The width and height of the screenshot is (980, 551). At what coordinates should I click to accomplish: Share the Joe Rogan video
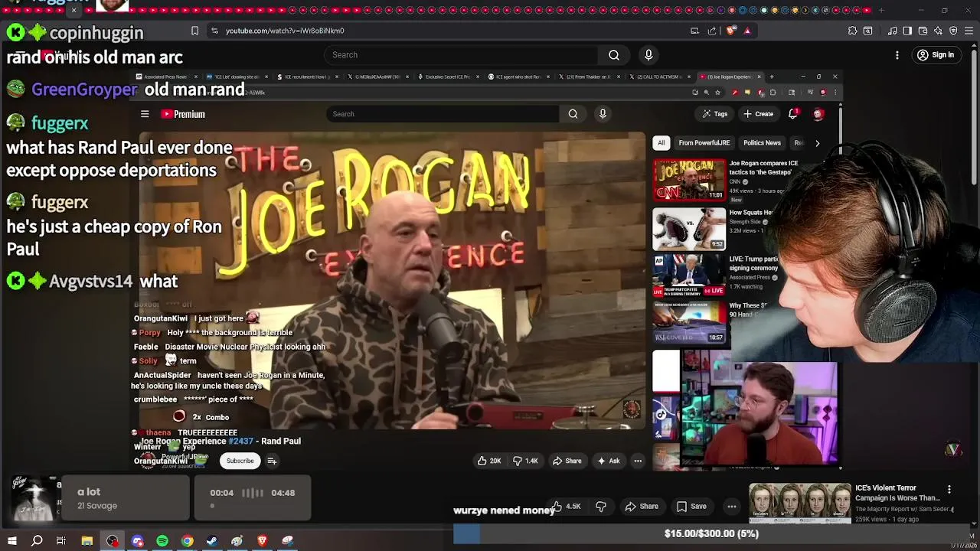tap(567, 461)
